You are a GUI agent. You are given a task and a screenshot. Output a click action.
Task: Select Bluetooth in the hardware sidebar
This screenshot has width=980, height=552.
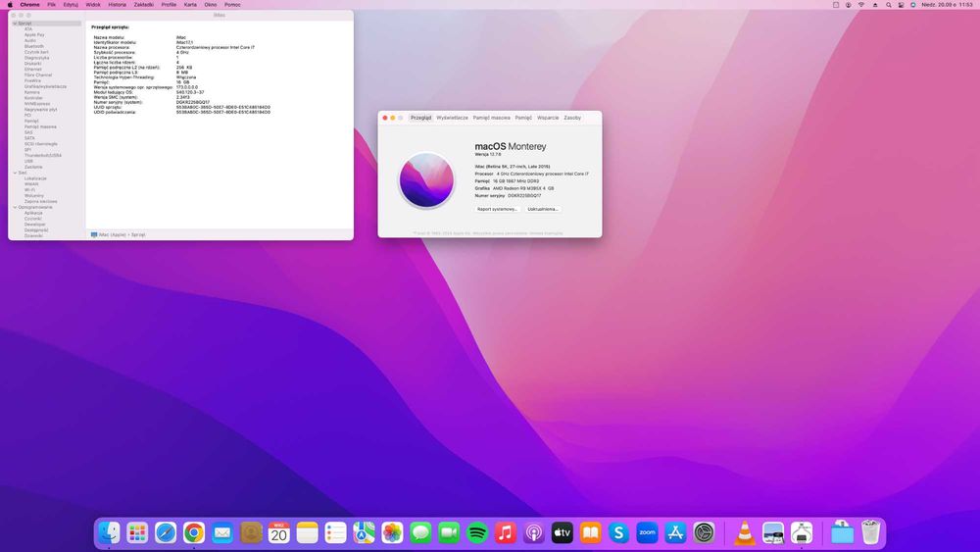[x=34, y=46]
